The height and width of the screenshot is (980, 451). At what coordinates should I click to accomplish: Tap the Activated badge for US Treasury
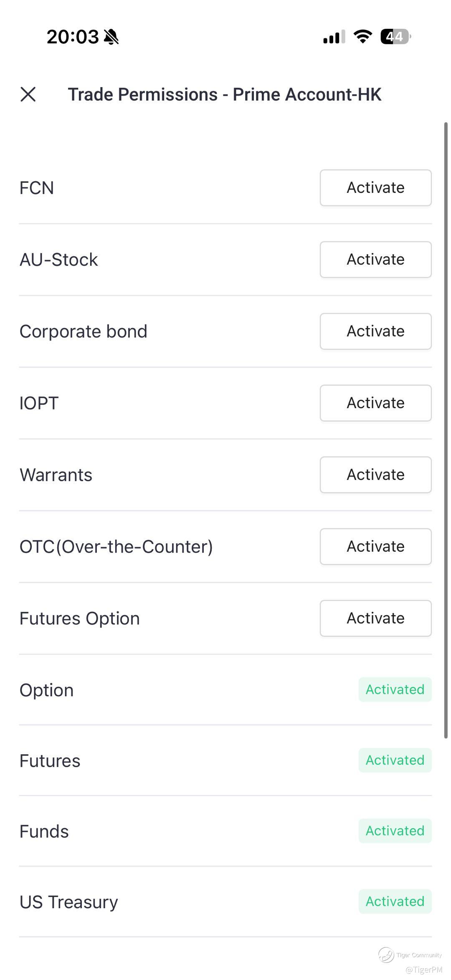(395, 901)
